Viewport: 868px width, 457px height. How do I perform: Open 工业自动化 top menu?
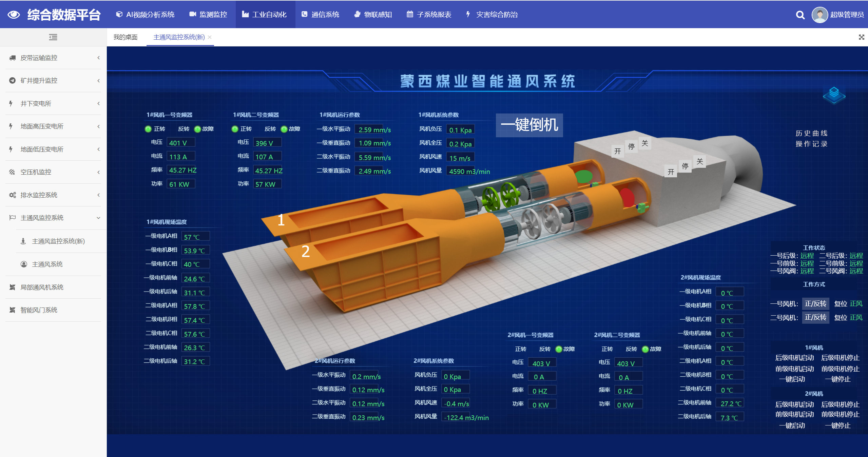pyautogui.click(x=265, y=15)
